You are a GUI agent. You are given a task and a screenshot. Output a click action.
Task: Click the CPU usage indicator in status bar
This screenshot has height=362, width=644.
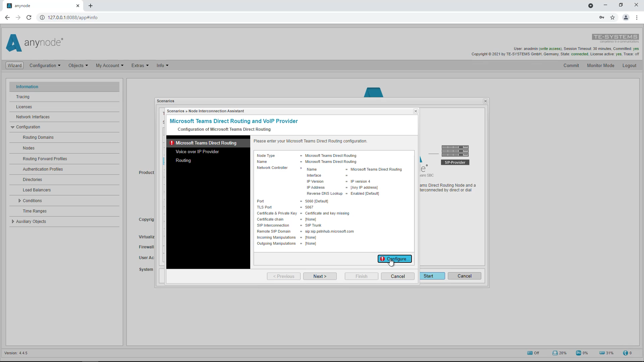579,353
